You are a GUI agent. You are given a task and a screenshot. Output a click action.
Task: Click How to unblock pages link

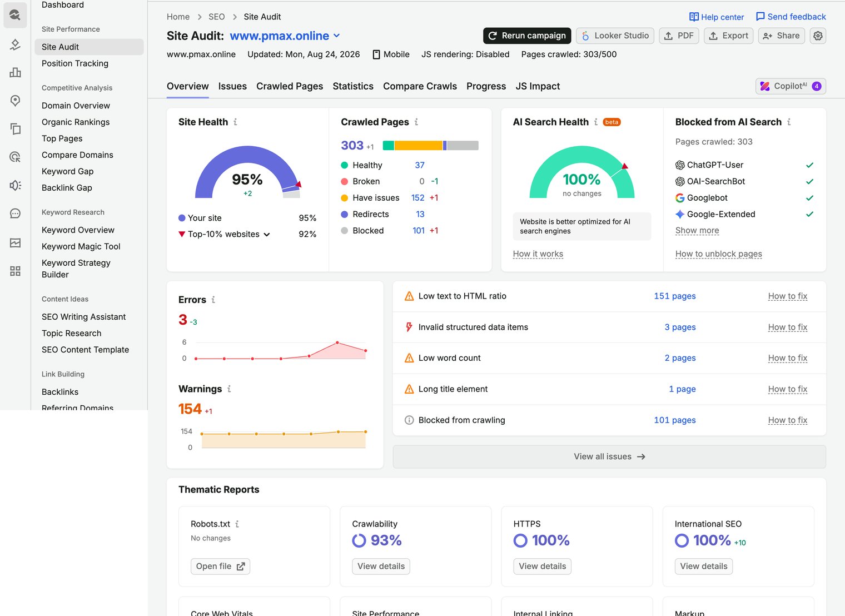point(718,254)
